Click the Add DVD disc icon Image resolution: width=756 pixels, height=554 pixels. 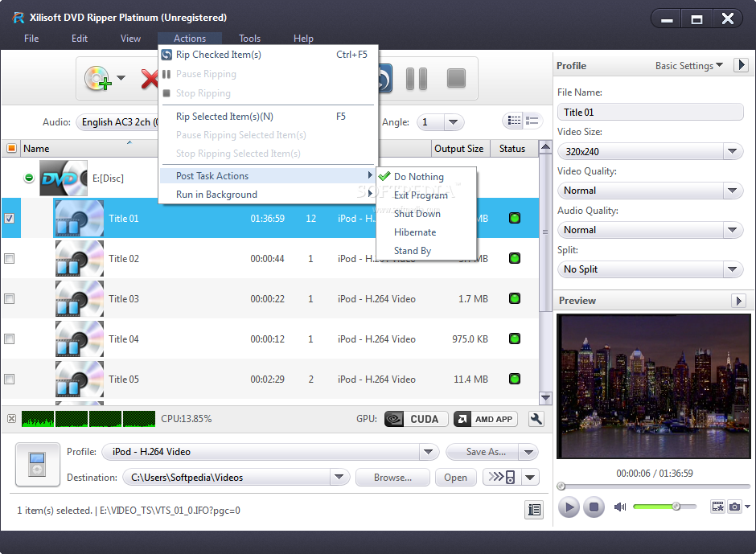tap(98, 79)
